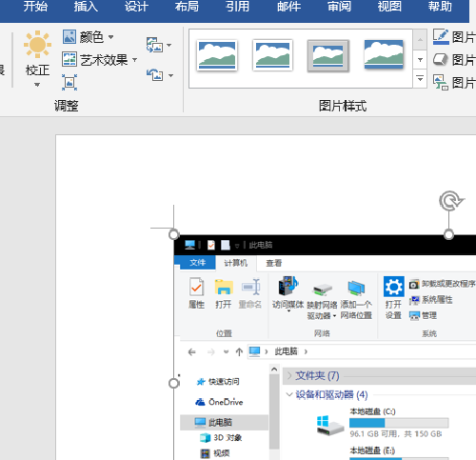This screenshot has width=476, height=460.
Task: Click the Change Picture icon in 调整 group
Action: point(154,45)
